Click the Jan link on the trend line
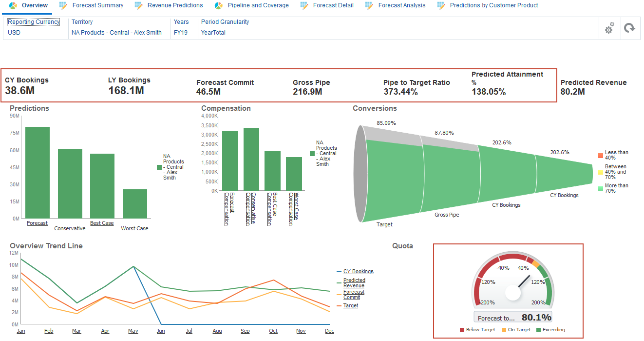 (20, 331)
